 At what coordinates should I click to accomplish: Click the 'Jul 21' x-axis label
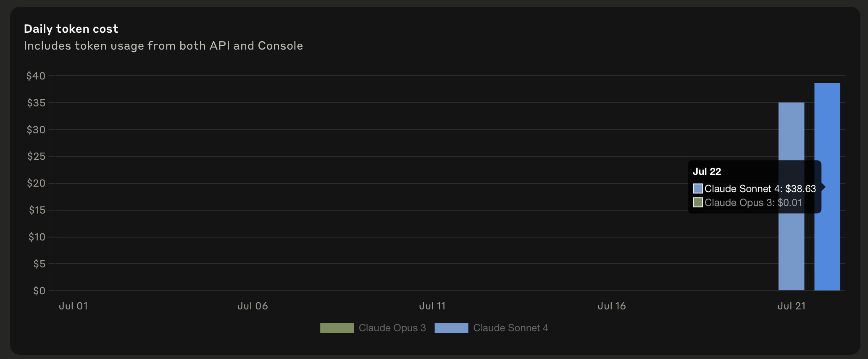[x=792, y=306]
